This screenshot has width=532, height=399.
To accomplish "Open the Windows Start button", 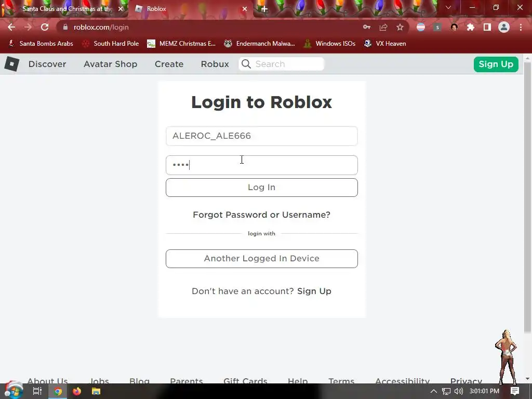I will coord(14,391).
